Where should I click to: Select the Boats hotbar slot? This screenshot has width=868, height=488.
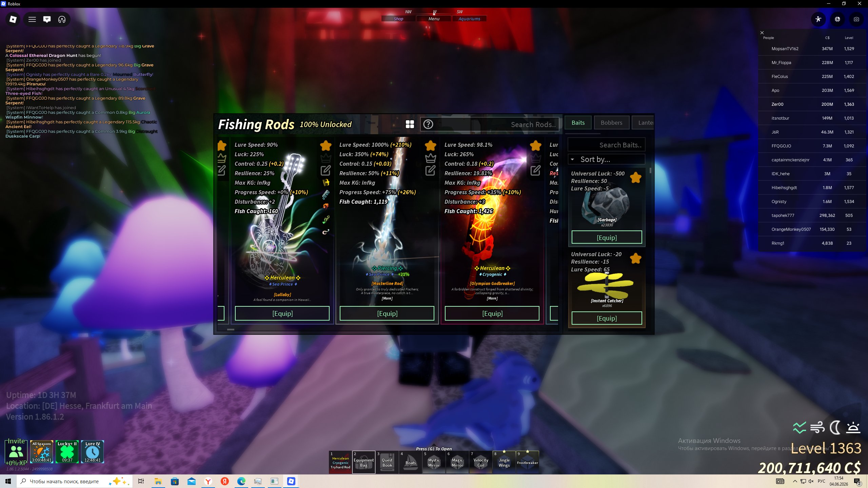411,462
